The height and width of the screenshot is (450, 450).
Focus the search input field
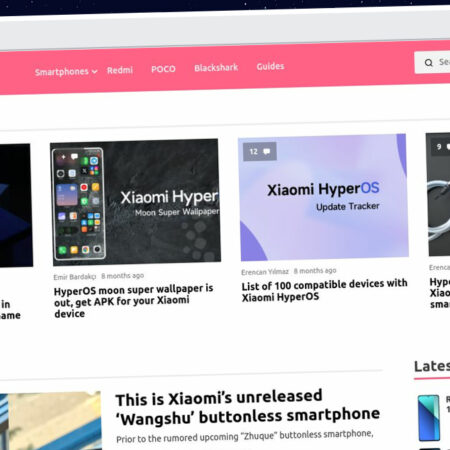click(x=432, y=62)
